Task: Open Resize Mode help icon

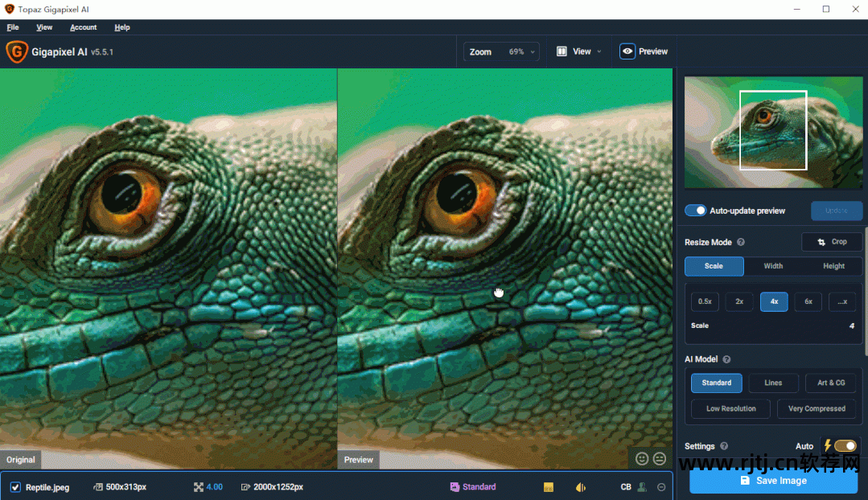Action: (741, 242)
